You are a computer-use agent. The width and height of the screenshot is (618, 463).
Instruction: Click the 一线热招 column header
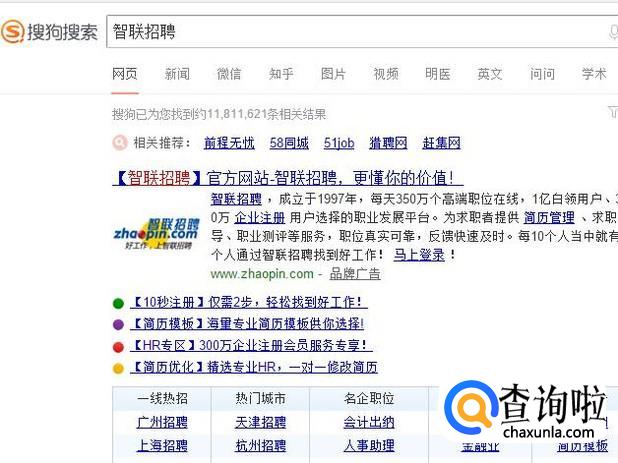pos(162,399)
